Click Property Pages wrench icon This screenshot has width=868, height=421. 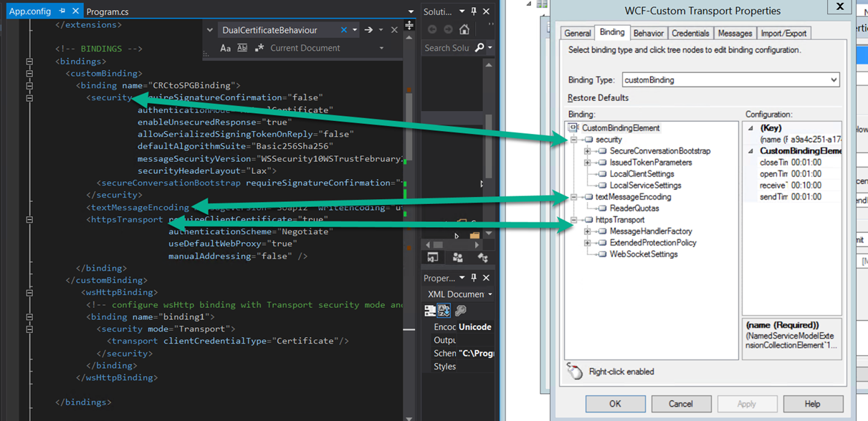pyautogui.click(x=461, y=311)
